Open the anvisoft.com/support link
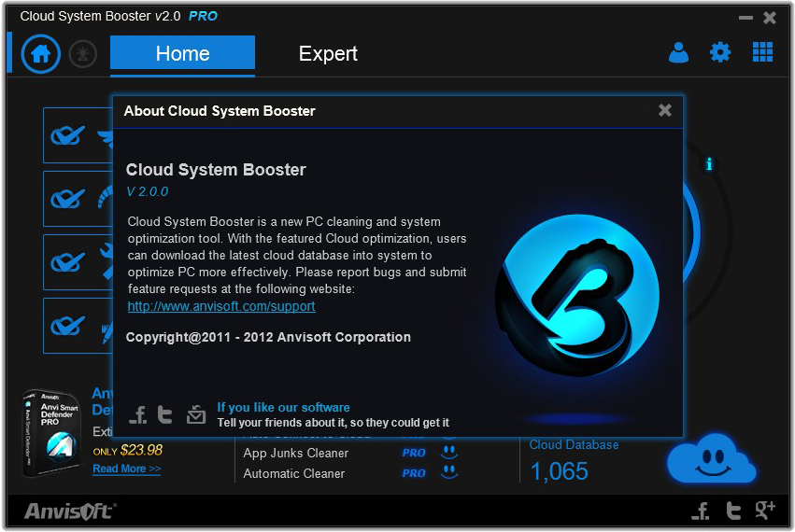 [x=221, y=306]
